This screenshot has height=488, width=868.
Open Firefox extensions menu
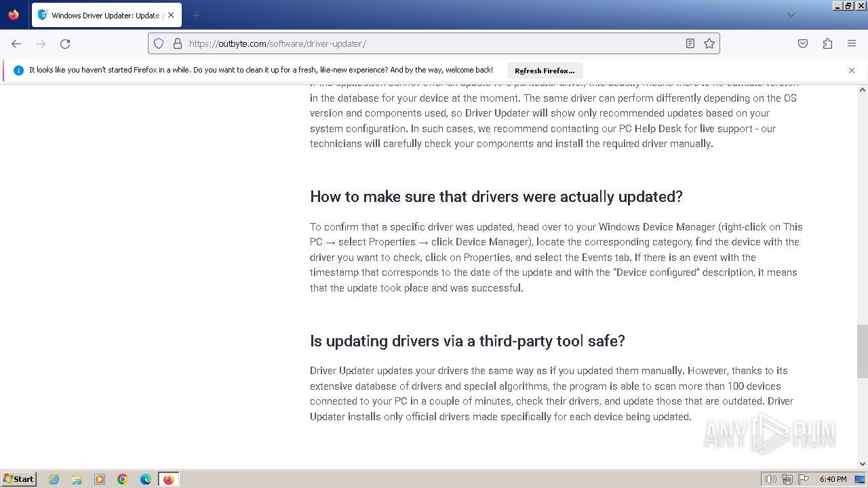point(827,43)
